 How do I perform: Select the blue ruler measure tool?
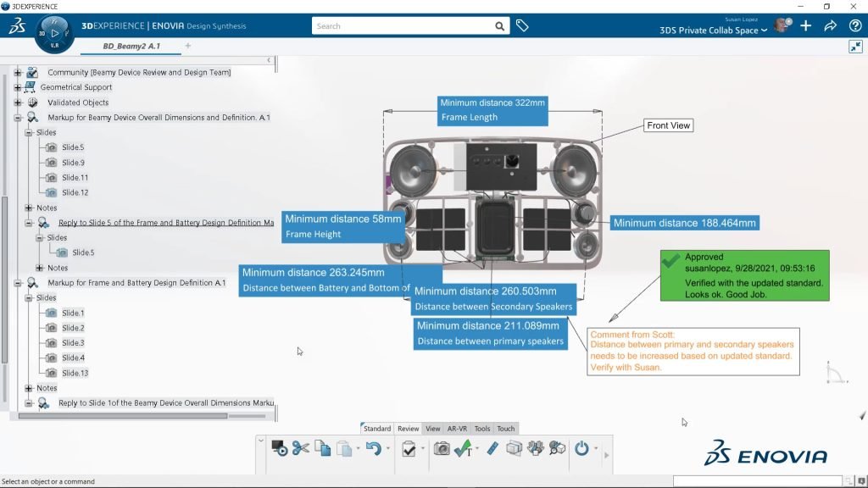tap(492, 448)
